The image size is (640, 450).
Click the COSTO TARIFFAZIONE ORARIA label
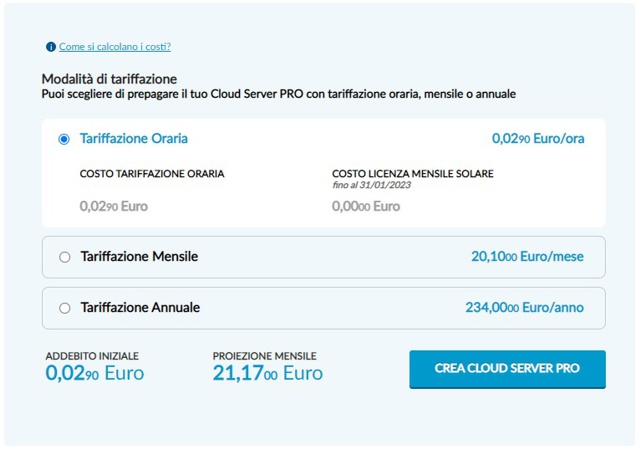coord(152,174)
